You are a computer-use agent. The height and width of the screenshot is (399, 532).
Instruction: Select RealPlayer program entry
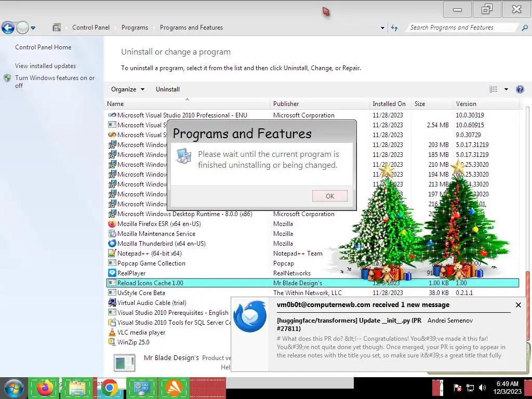[131, 273]
